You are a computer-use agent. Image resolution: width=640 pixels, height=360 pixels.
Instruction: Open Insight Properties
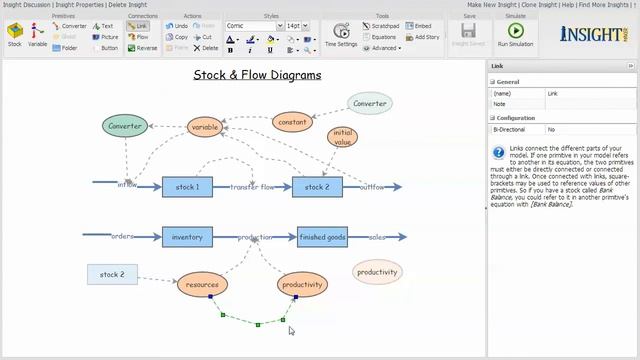pyautogui.click(x=80, y=4)
